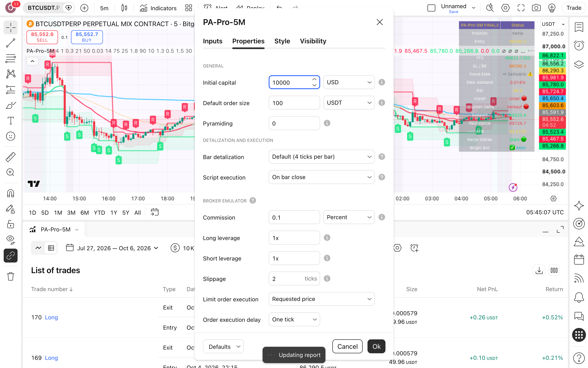Take a chart snapshot with camera icon
588x368 pixels.
click(x=536, y=8)
